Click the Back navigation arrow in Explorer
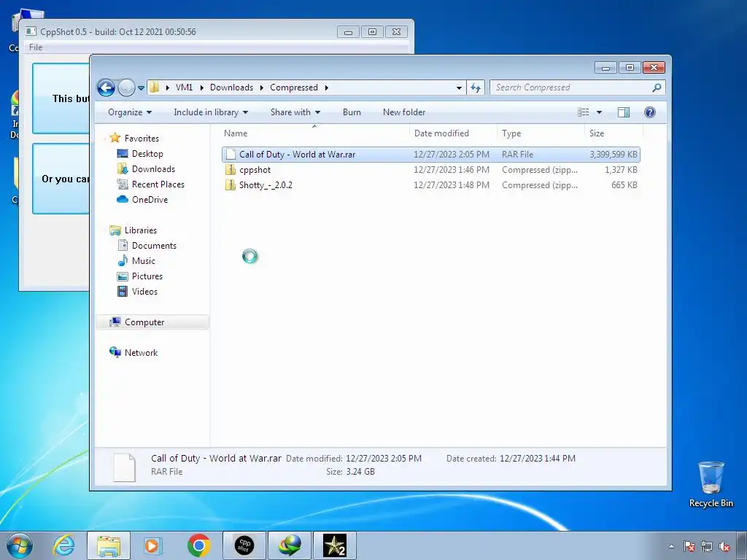The height and width of the screenshot is (560, 747). pyautogui.click(x=106, y=87)
